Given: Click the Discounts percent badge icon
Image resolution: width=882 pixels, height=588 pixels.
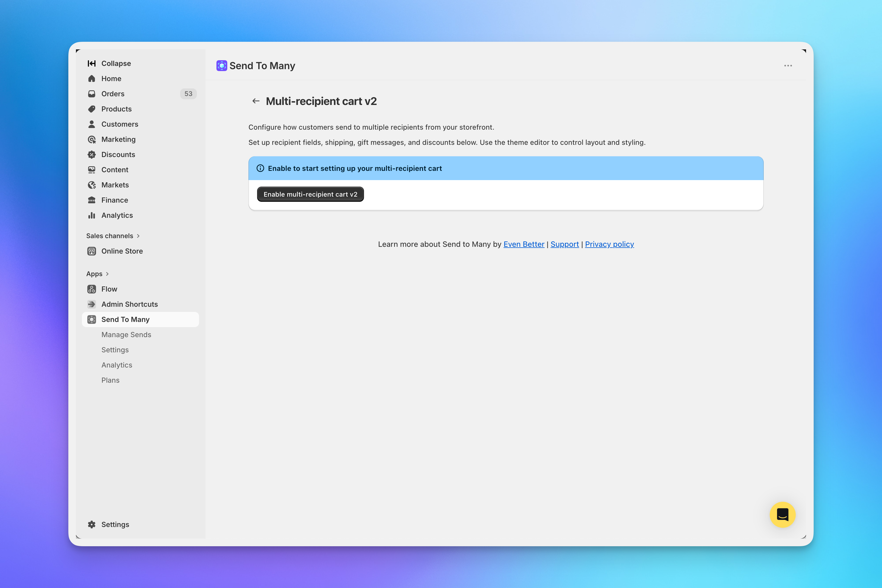Looking at the screenshot, I should [91, 155].
